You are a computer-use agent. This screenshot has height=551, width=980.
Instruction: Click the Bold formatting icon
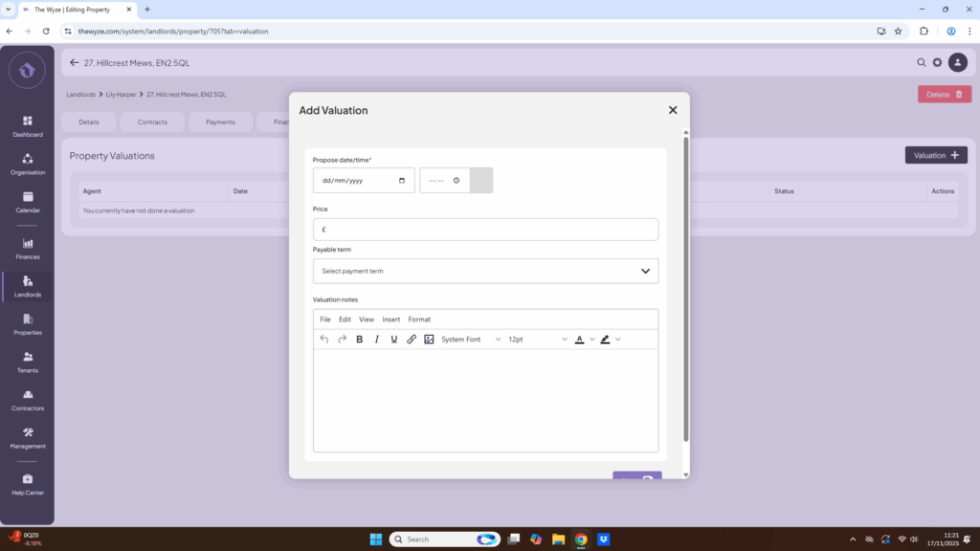tap(359, 340)
